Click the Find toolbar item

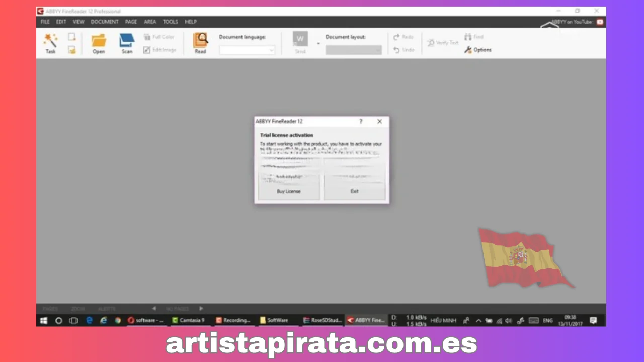(474, 37)
